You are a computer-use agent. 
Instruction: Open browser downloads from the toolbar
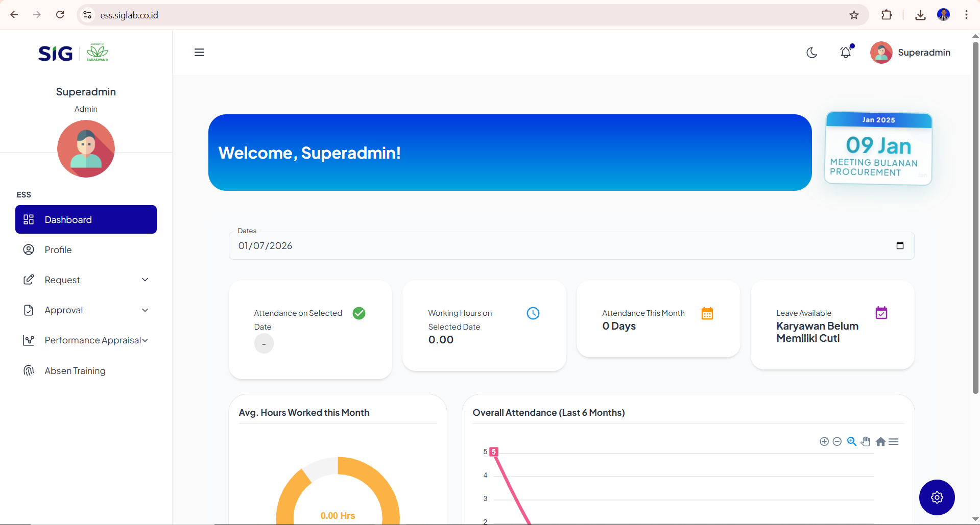tap(920, 15)
